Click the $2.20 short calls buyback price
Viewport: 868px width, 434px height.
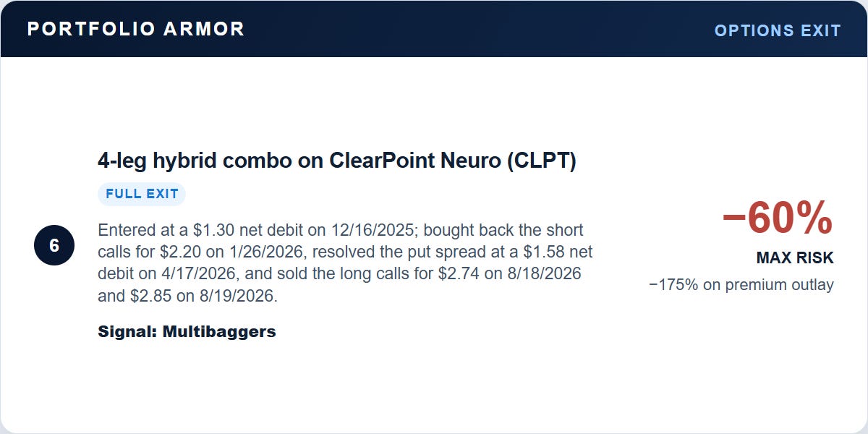[x=179, y=252]
